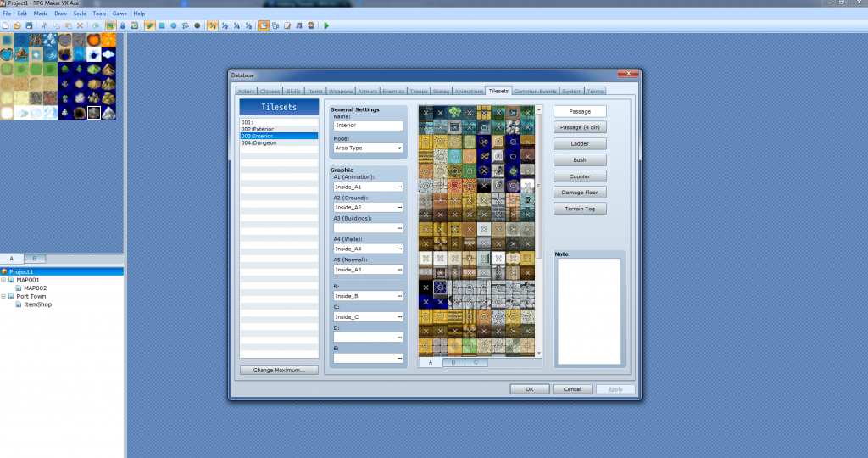The image size is (868, 458).
Task: Set the 1/8 scale zoom icon
Action: tap(248, 25)
